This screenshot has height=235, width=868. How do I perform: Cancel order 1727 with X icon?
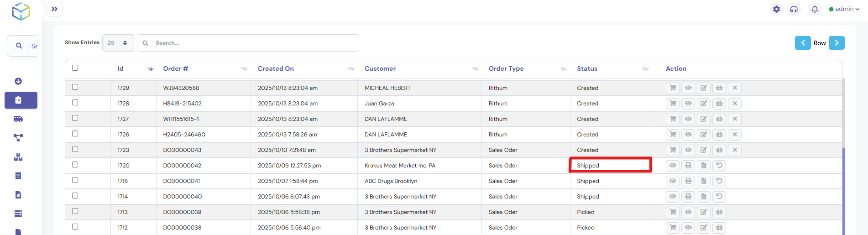[735, 119]
